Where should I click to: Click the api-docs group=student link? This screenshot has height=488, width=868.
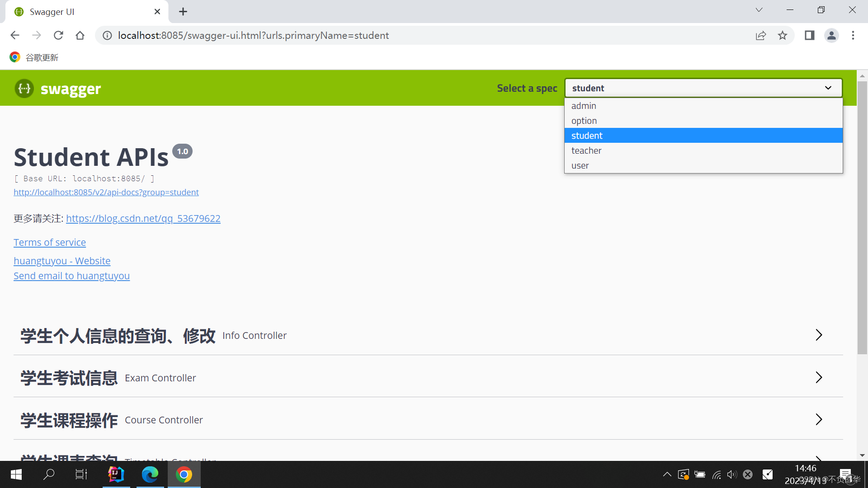click(106, 192)
